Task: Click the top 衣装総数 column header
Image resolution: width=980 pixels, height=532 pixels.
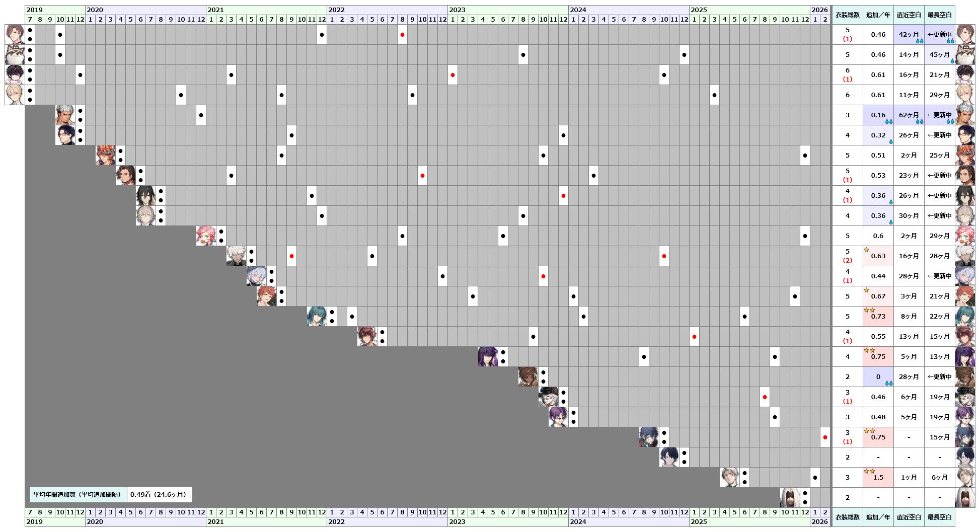Action: [x=847, y=15]
